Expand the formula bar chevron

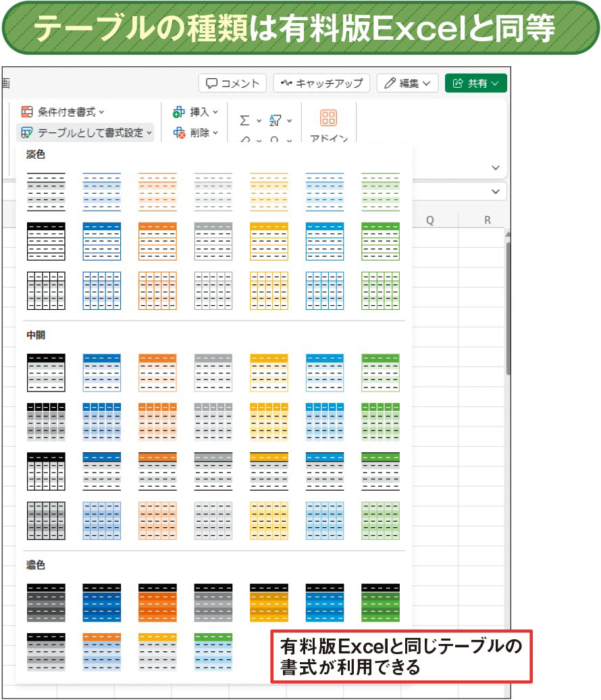coord(495,192)
